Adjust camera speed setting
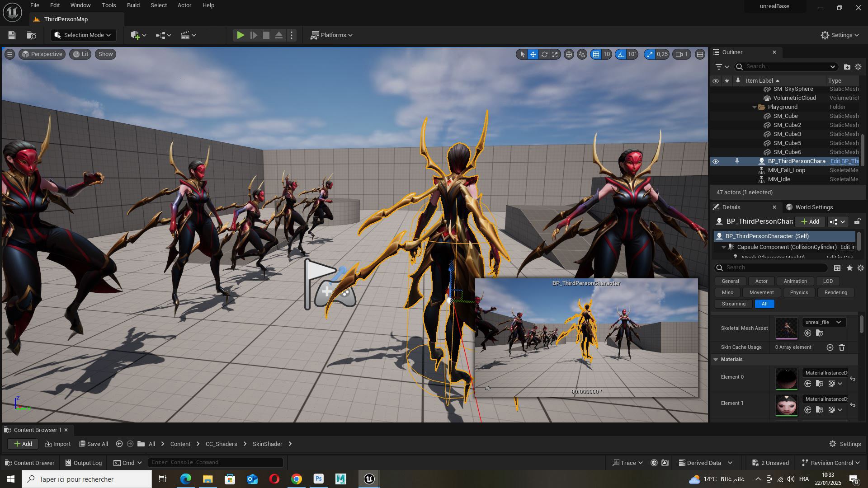 pos(682,54)
